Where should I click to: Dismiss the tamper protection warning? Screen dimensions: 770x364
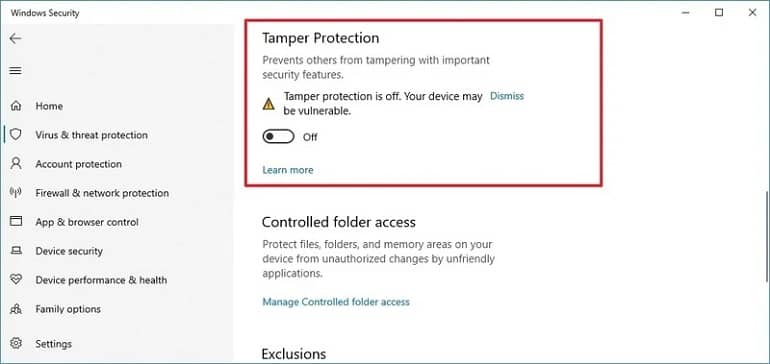point(507,96)
